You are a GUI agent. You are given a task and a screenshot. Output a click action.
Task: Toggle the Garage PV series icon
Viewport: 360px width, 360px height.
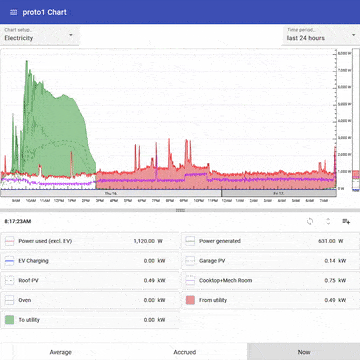pyautogui.click(x=190, y=261)
